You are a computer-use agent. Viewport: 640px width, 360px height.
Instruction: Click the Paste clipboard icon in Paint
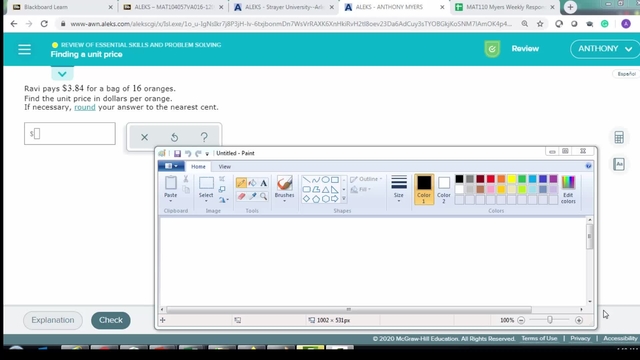(171, 183)
